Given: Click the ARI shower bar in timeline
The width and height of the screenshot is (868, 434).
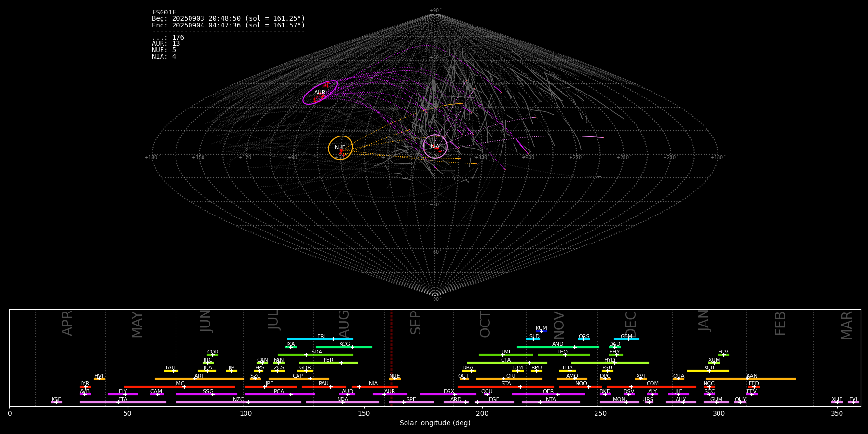Looking at the screenshot, I should (200, 379).
